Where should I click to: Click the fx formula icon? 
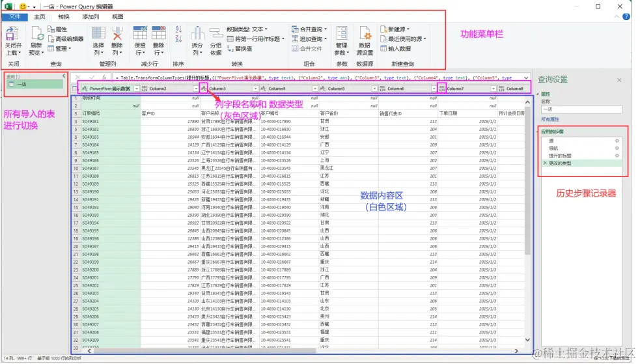pos(104,77)
